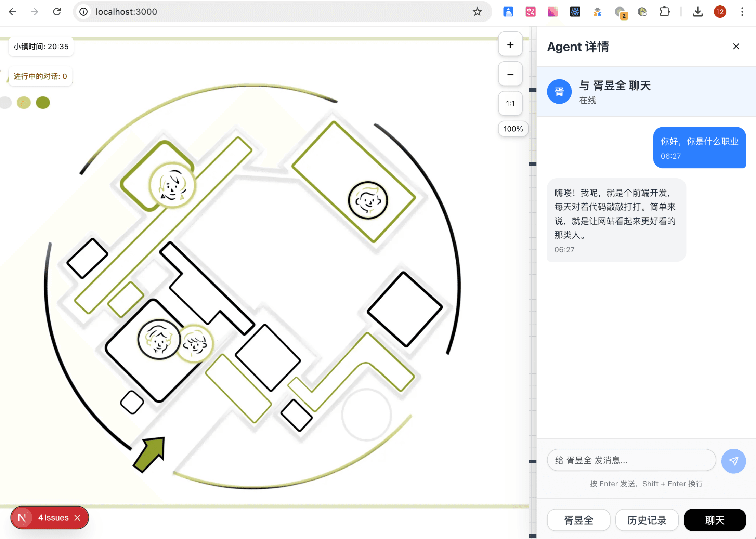
Task: Close the Agent 详情 panel
Action: pos(736,47)
